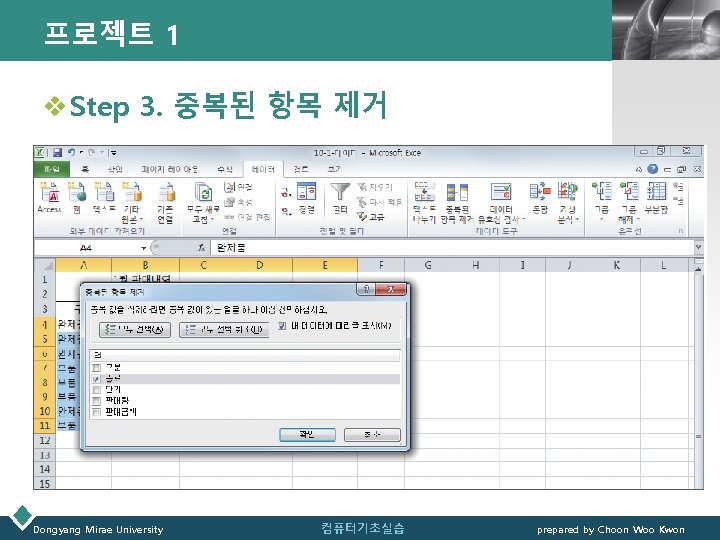Click the 웹 (From Web) import icon

[77, 192]
